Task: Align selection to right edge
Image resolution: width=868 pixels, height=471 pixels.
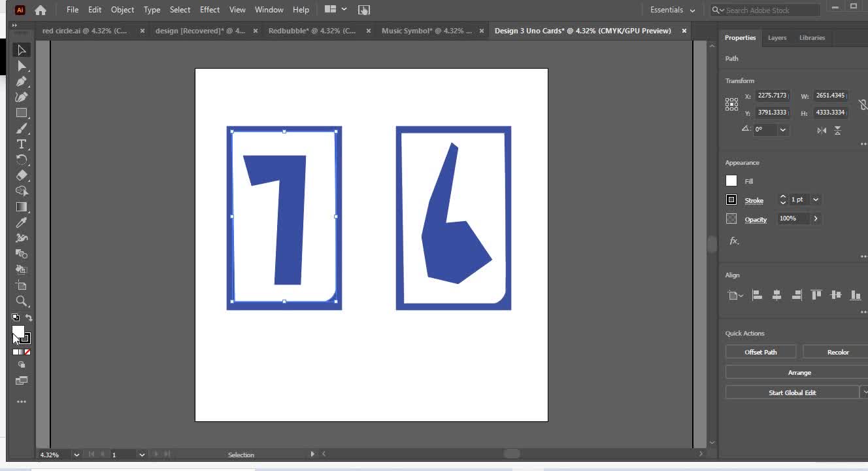Action: (x=796, y=295)
